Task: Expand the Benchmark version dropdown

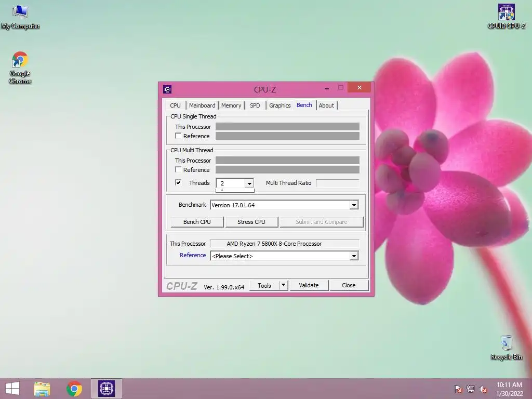Action: coord(354,205)
